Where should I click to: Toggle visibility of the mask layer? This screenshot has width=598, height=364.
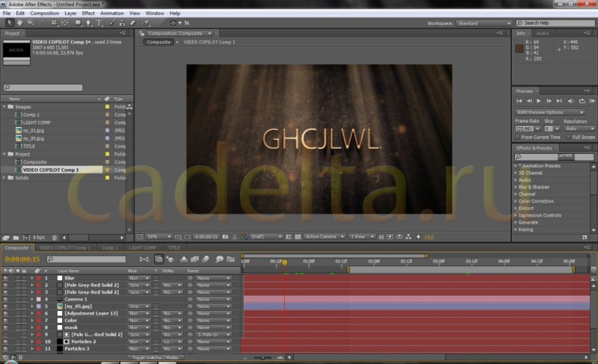pos(5,327)
